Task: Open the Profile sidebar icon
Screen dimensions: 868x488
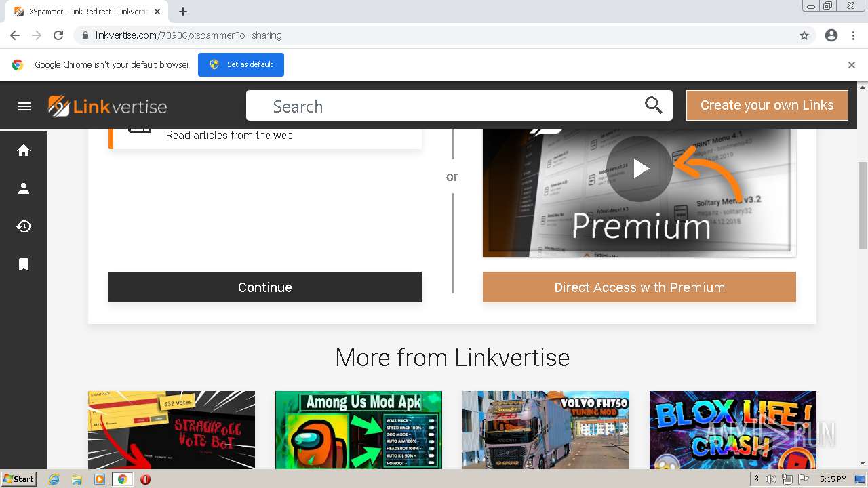Action: (x=24, y=188)
